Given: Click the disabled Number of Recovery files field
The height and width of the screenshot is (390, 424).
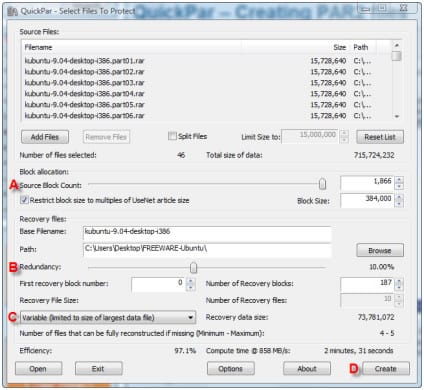Looking at the screenshot, I should pyautogui.click(x=367, y=300).
